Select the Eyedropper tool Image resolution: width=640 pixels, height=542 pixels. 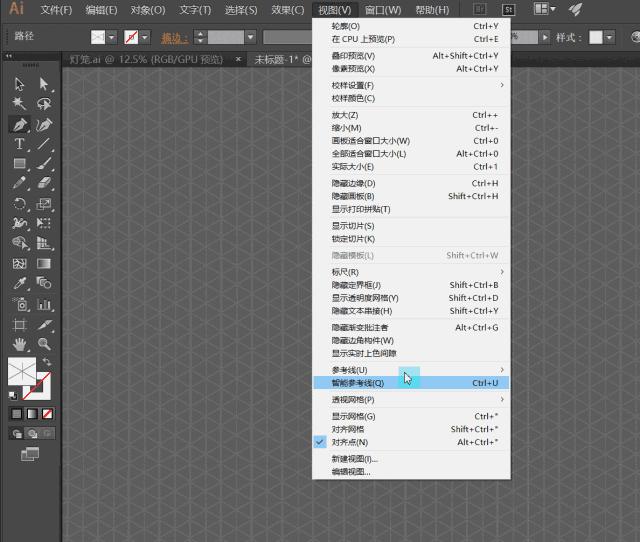click(x=19, y=283)
